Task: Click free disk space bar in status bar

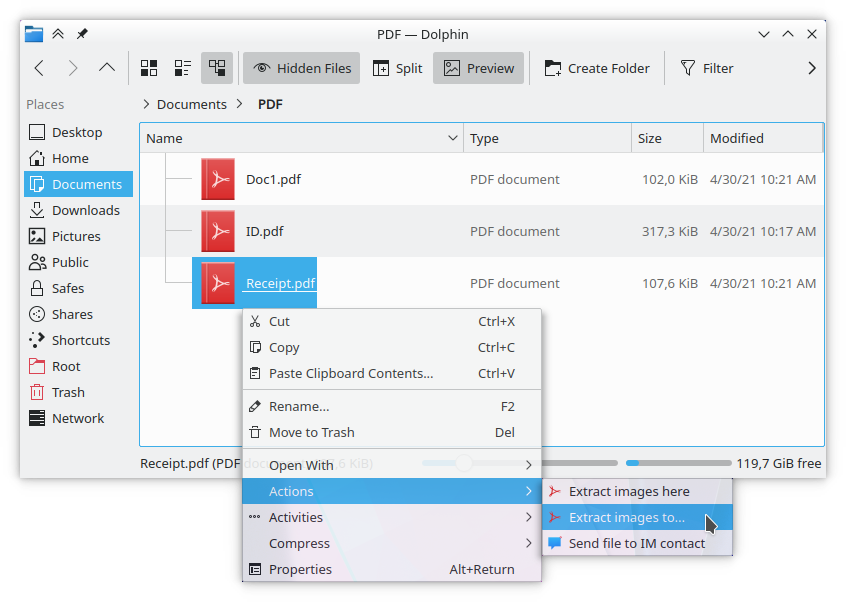Action: pyautogui.click(x=678, y=463)
